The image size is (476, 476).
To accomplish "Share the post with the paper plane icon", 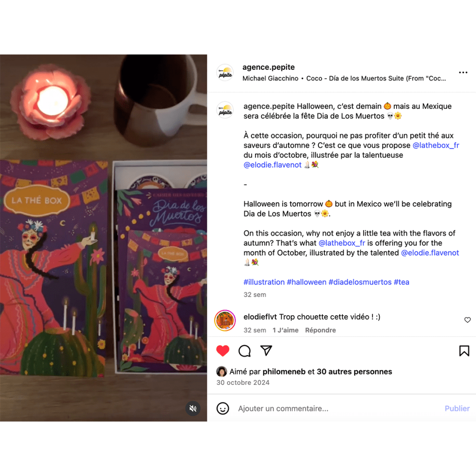I will click(266, 350).
